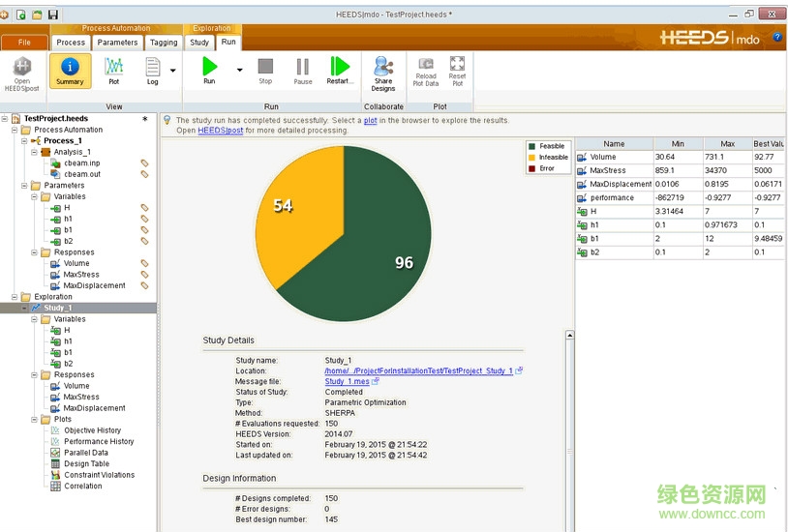
Task: Switch to the Parameters tab
Action: coord(117,43)
